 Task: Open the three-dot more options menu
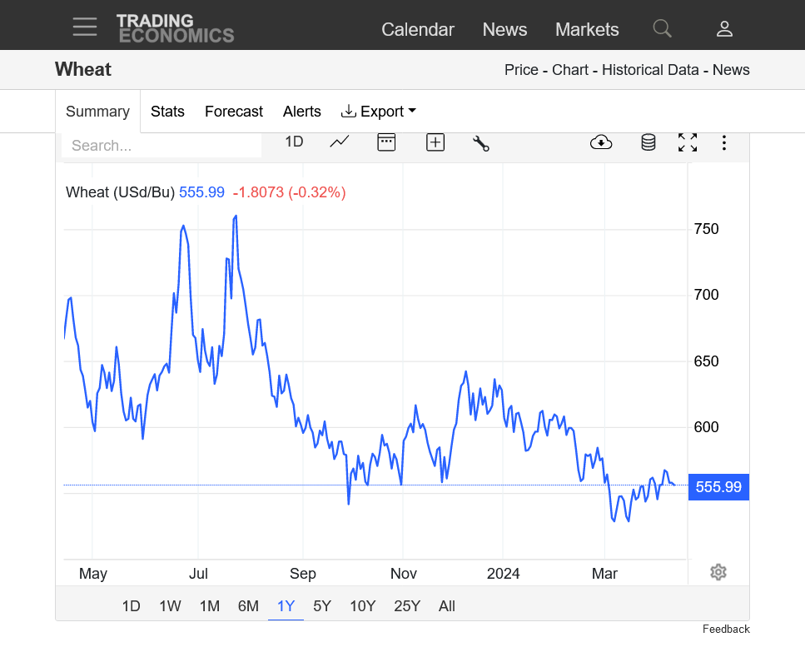724,142
